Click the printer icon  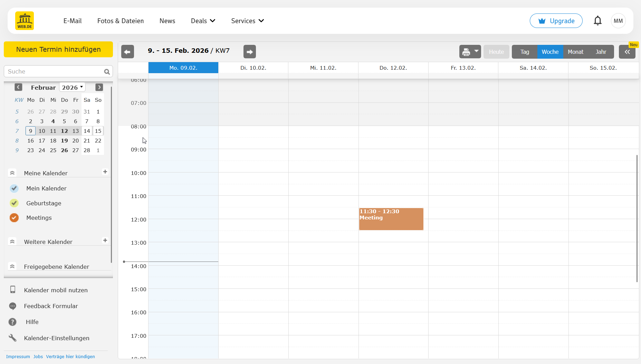click(x=466, y=52)
